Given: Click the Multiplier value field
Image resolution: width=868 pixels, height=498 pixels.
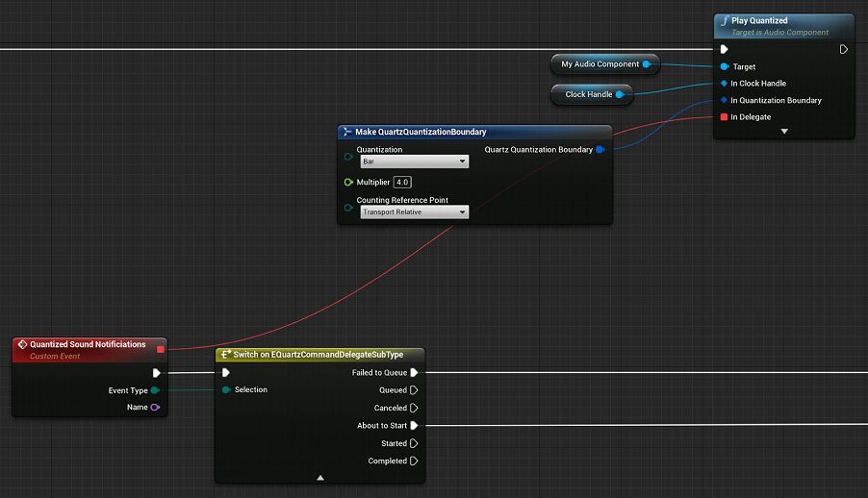Looking at the screenshot, I should (402, 182).
